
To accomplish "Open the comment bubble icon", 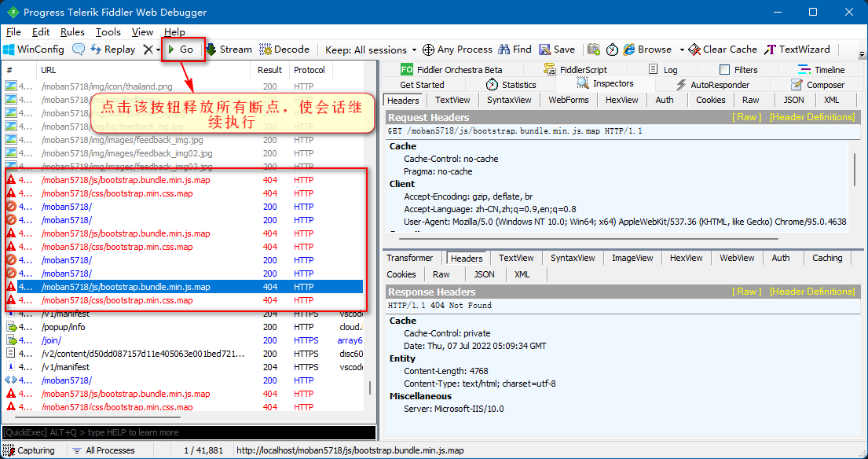I will coord(79,50).
